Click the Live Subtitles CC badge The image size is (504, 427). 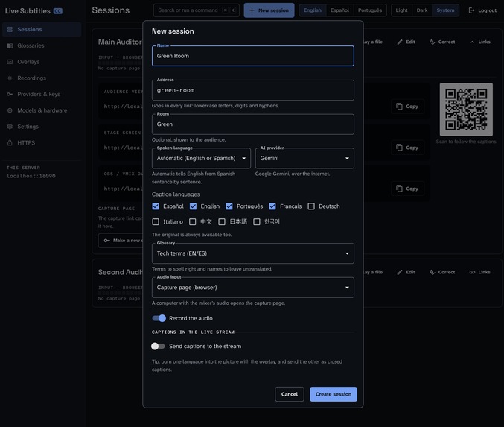point(58,11)
